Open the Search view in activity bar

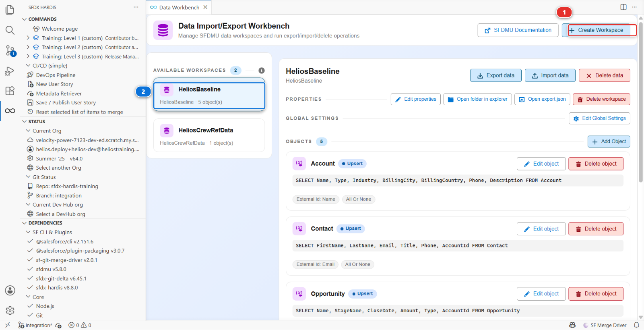(x=10, y=30)
